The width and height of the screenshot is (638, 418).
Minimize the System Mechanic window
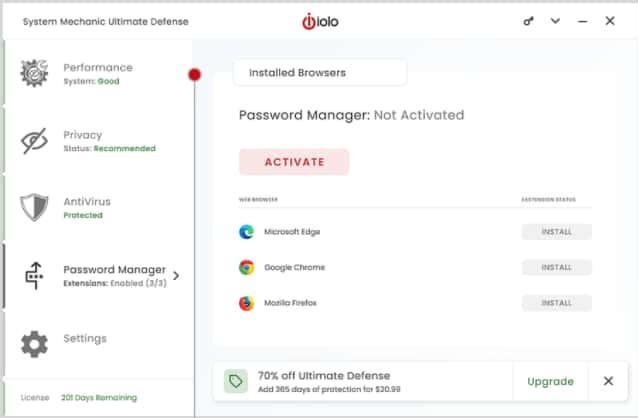click(583, 21)
